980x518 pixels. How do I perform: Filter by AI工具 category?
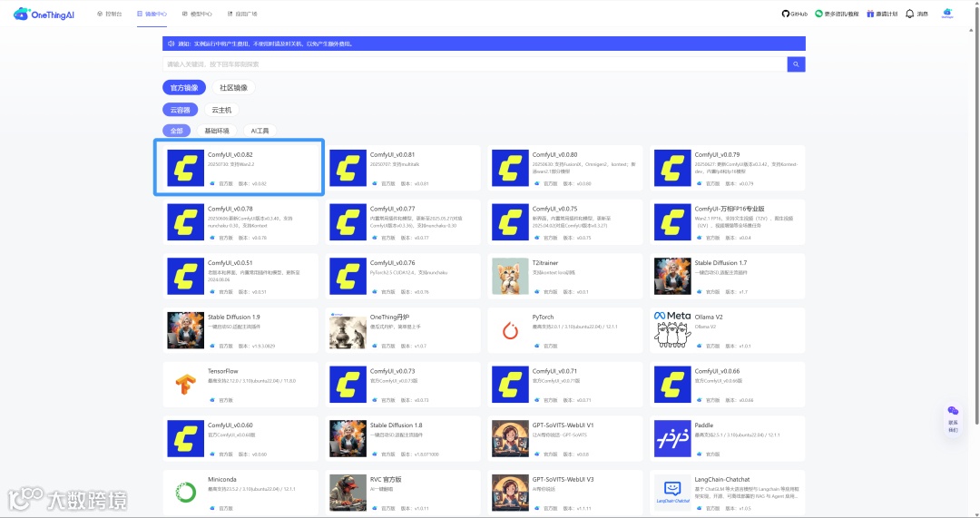point(260,131)
